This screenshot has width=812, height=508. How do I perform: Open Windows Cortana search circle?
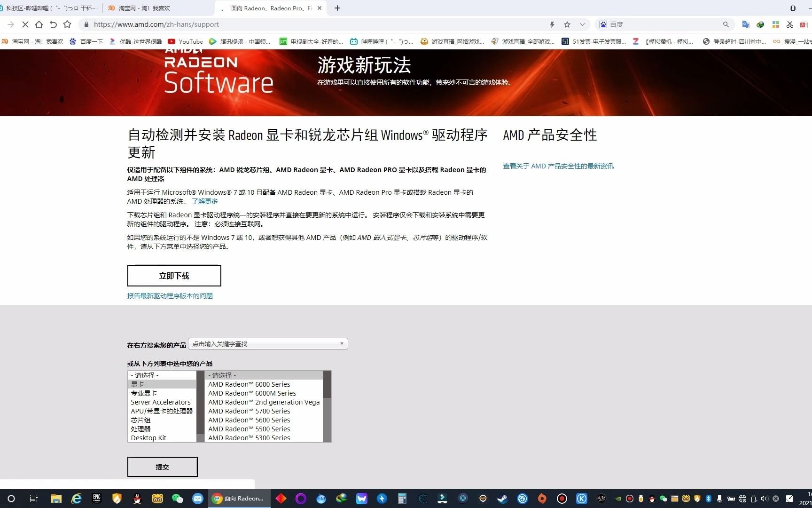click(x=11, y=499)
